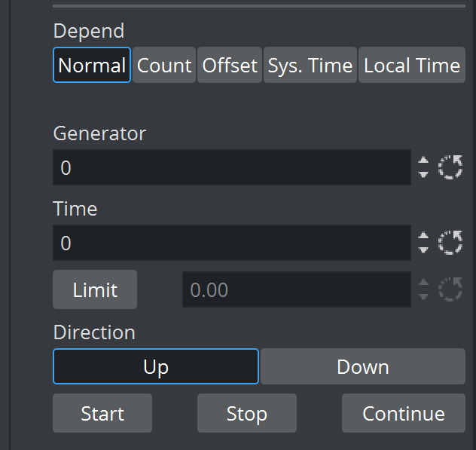
Task: Switch depend mode to Count
Action: pyautogui.click(x=164, y=66)
